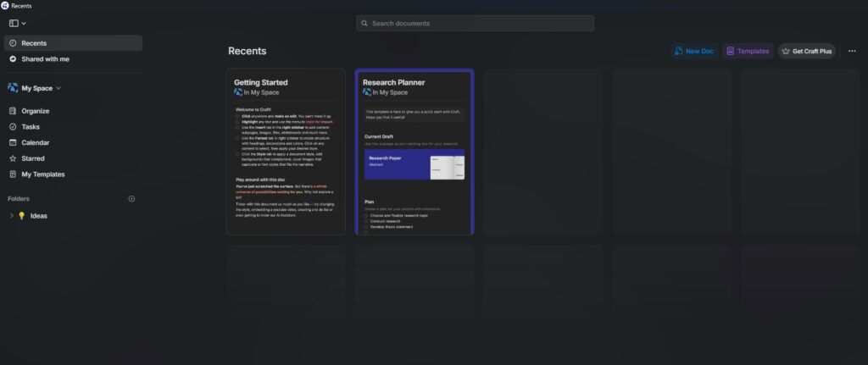Expand the My Space dropdown

tap(58, 88)
